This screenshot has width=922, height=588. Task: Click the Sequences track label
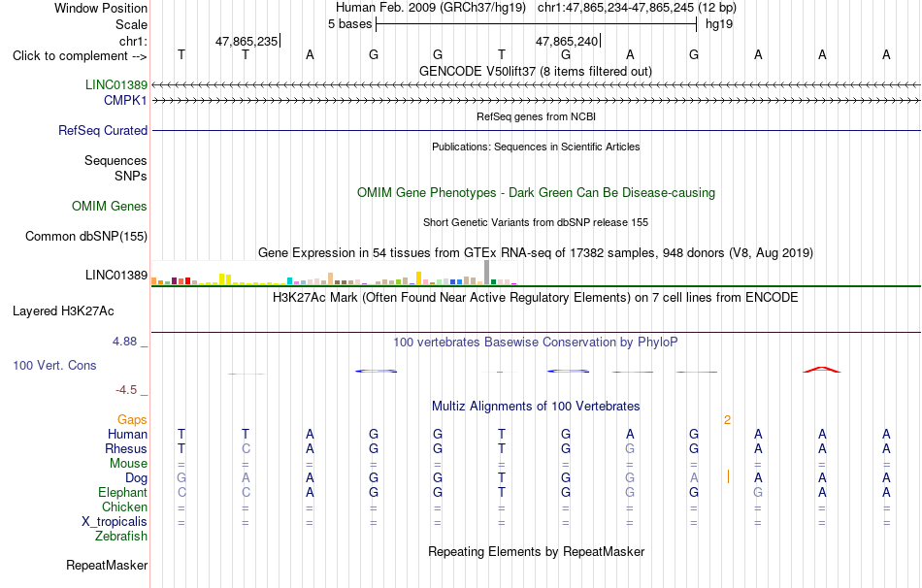coord(115,160)
